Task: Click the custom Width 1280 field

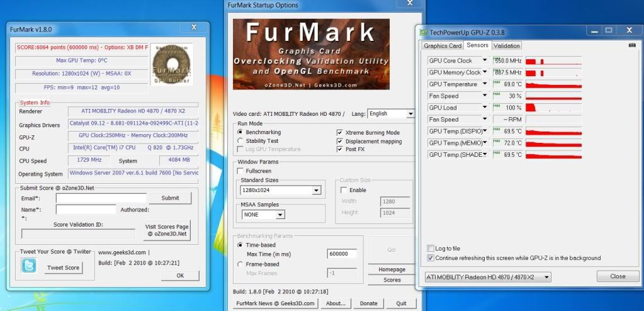Action: (x=395, y=201)
